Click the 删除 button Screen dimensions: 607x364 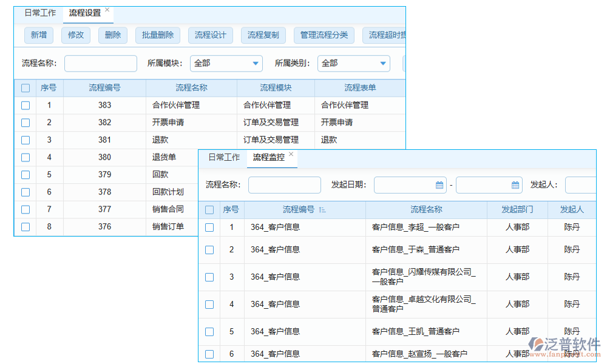coord(112,35)
